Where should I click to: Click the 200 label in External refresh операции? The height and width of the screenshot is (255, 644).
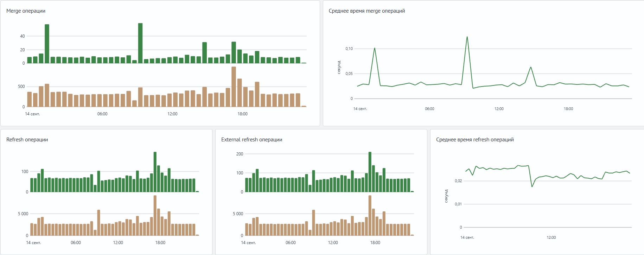(x=240, y=154)
